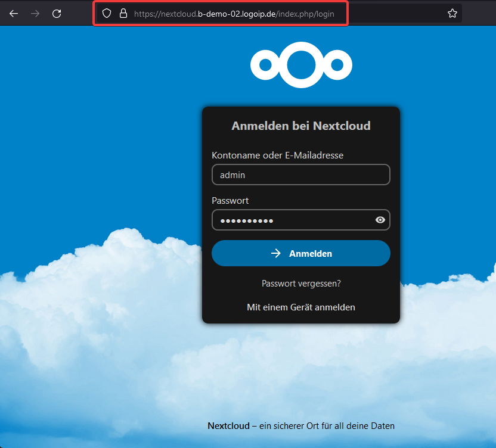
Task: Bookmark this page with the star icon
Action: click(452, 13)
